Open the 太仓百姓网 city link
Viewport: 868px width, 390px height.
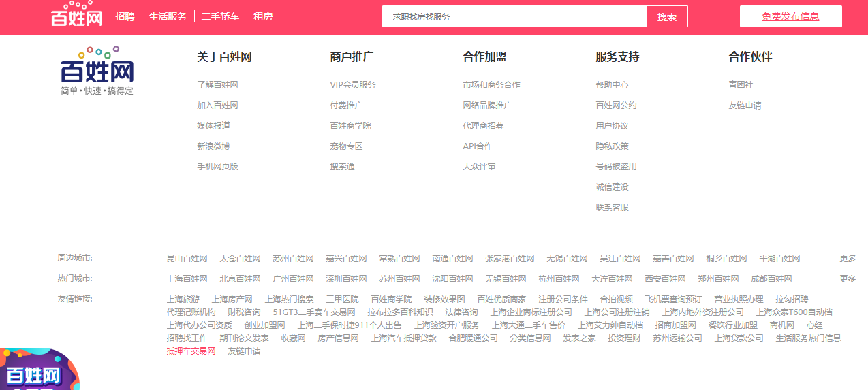click(x=240, y=259)
